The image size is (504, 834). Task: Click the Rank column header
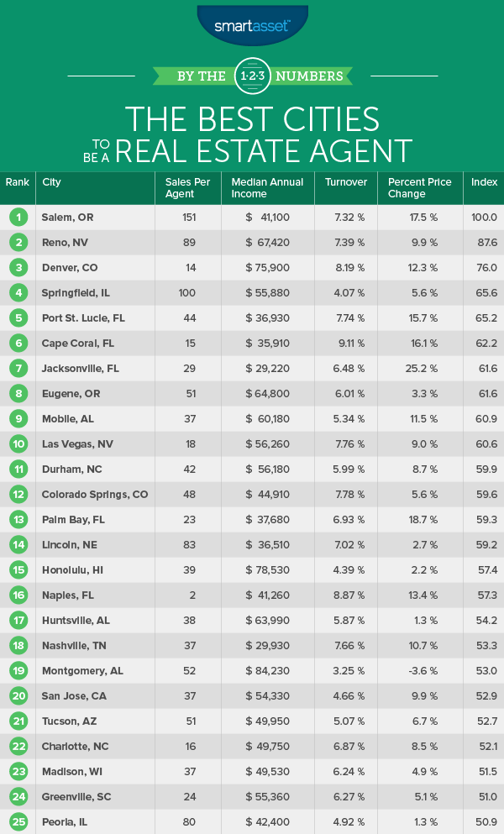(17, 182)
